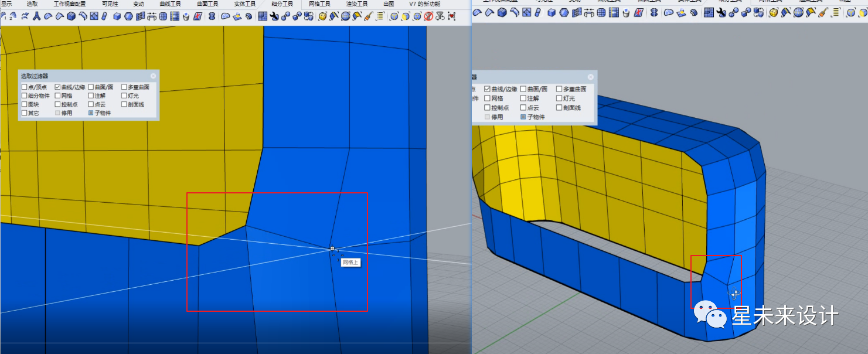This screenshot has width=868, height=354.
Task: Click the pill-shaped capsule icon in left toolbar
Action: [x=104, y=16]
